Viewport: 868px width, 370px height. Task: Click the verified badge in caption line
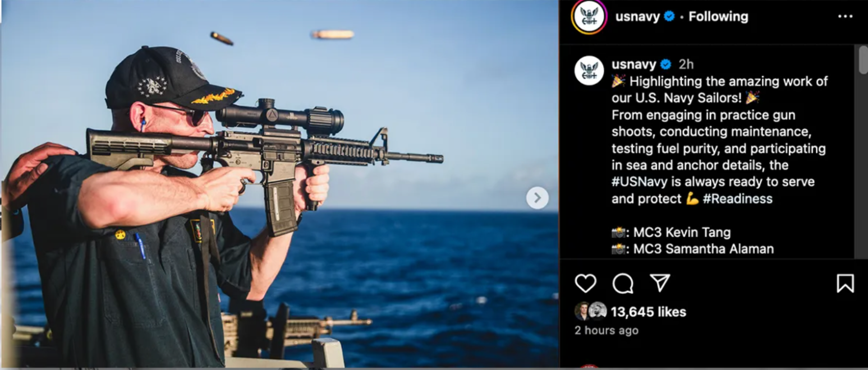point(665,64)
